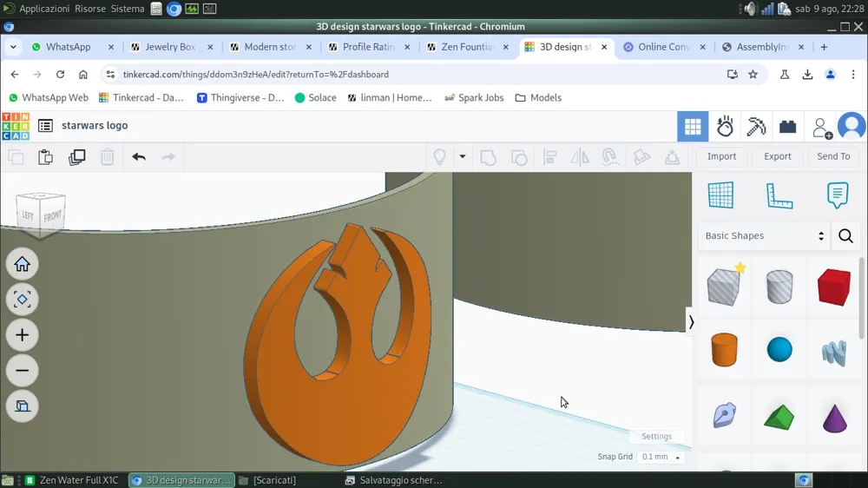
Task: Zoom in with plus button
Action: 23,335
